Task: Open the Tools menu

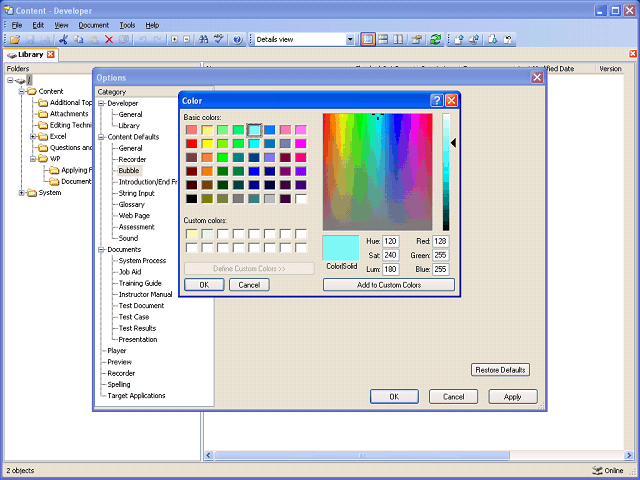Action: (127, 24)
